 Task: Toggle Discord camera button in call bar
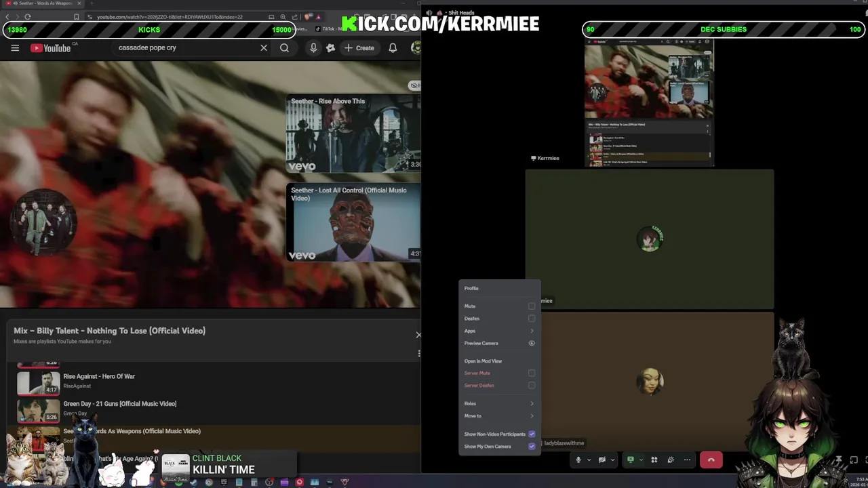(x=602, y=460)
